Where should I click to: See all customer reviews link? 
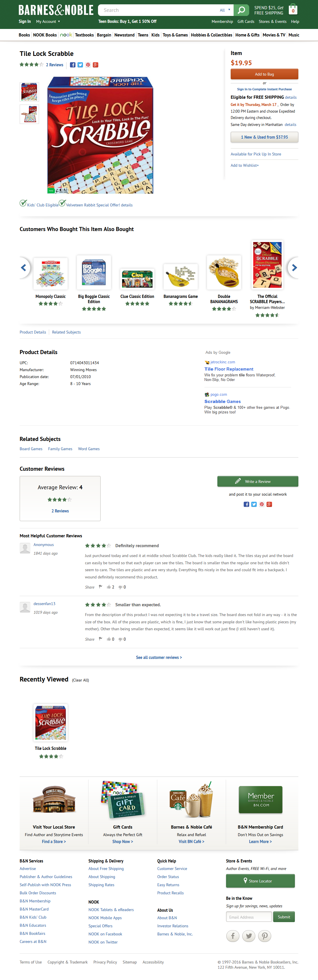(159, 657)
